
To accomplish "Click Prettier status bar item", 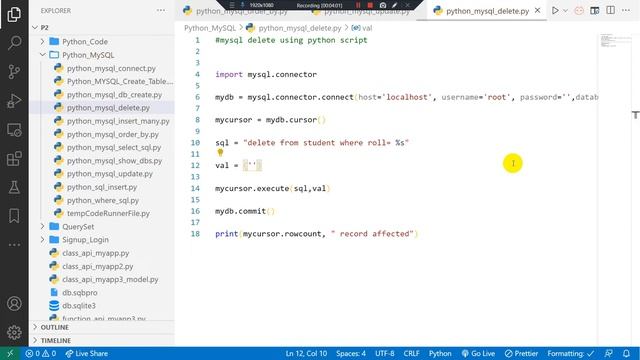I will pyautogui.click(x=521, y=353).
